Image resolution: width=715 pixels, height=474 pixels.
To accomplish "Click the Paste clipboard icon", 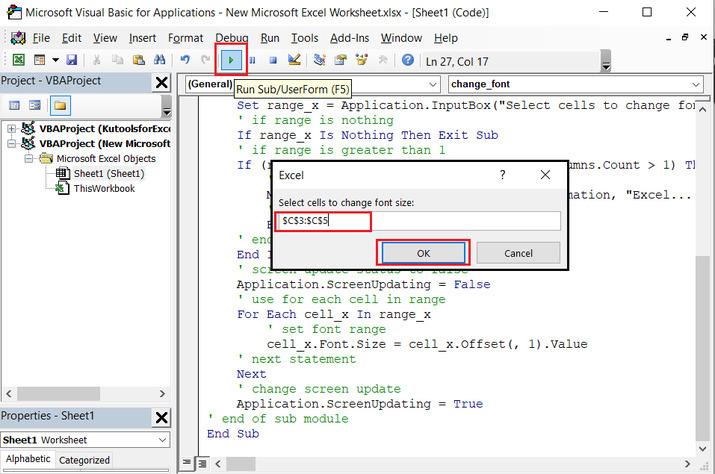I will coord(139,60).
